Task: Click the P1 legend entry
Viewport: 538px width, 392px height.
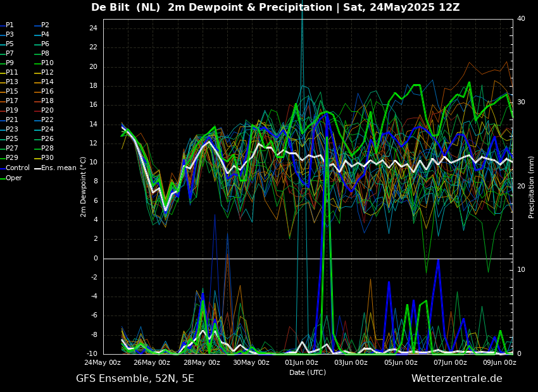Action: pyautogui.click(x=9, y=25)
